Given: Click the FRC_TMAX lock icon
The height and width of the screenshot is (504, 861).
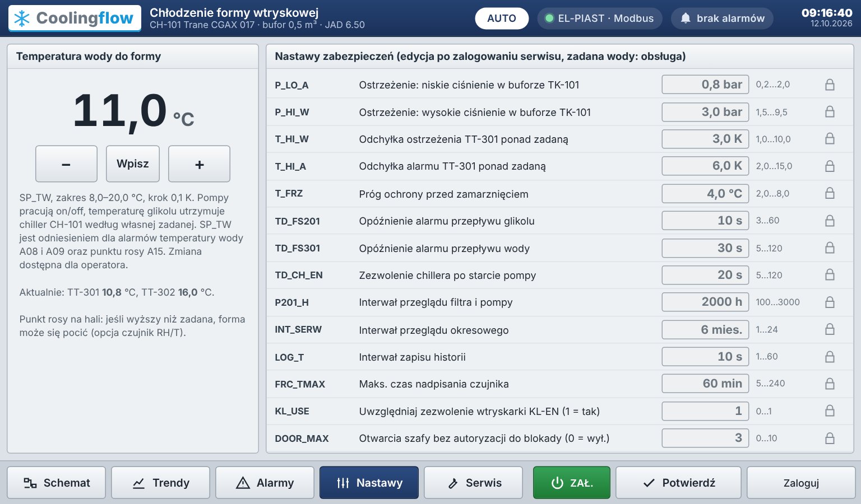Looking at the screenshot, I should click(830, 384).
